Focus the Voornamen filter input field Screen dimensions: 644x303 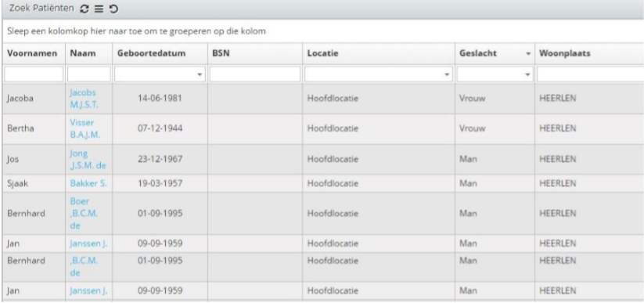point(34,74)
